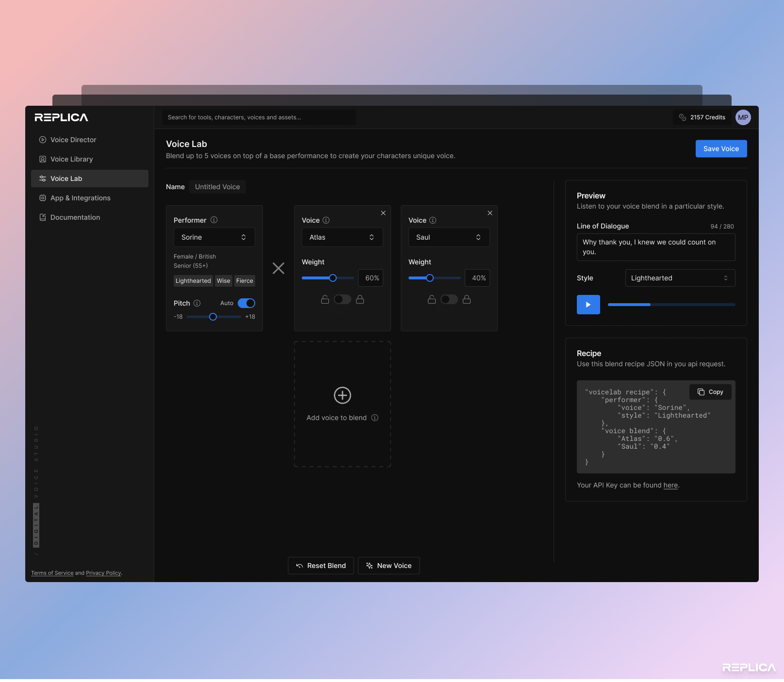Click the Documentation page icon

tap(43, 217)
